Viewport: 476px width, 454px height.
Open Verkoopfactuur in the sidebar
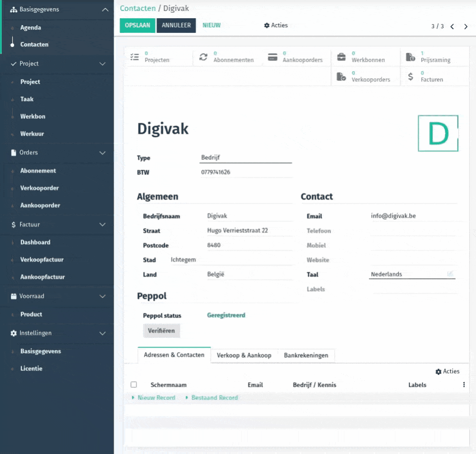pyautogui.click(x=42, y=260)
